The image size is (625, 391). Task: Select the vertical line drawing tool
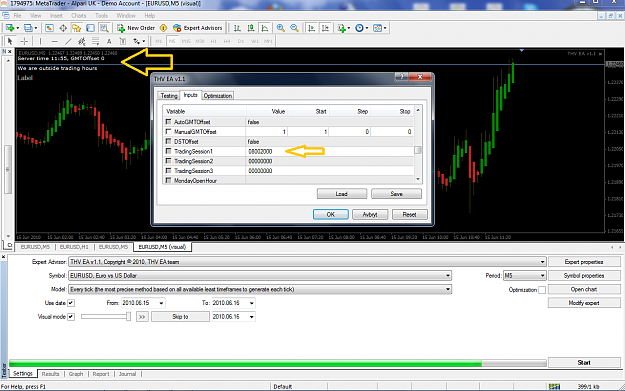[x=40, y=41]
